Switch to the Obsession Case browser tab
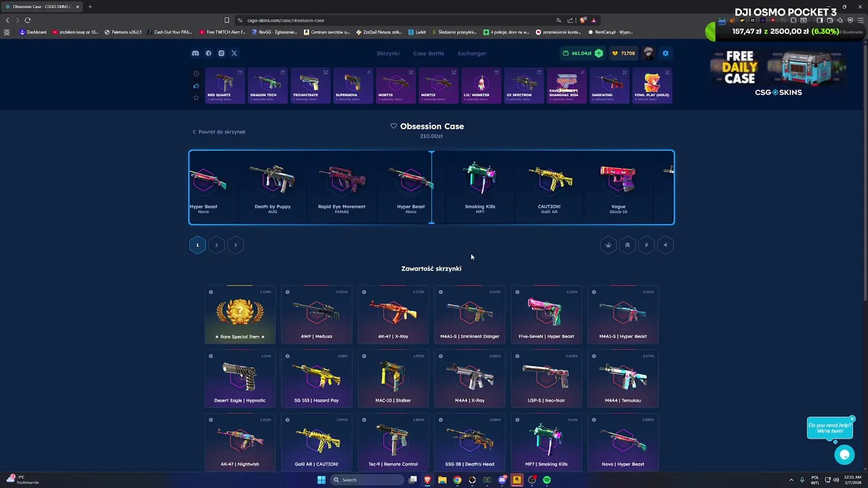This screenshot has height=488, width=868. (x=42, y=7)
